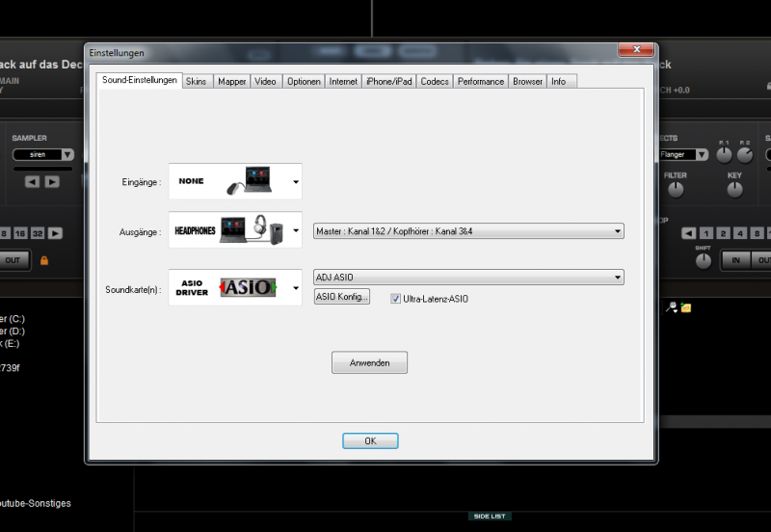The height and width of the screenshot is (532, 771).
Task: Click the arrow right of loop length 32
Action: point(56,233)
